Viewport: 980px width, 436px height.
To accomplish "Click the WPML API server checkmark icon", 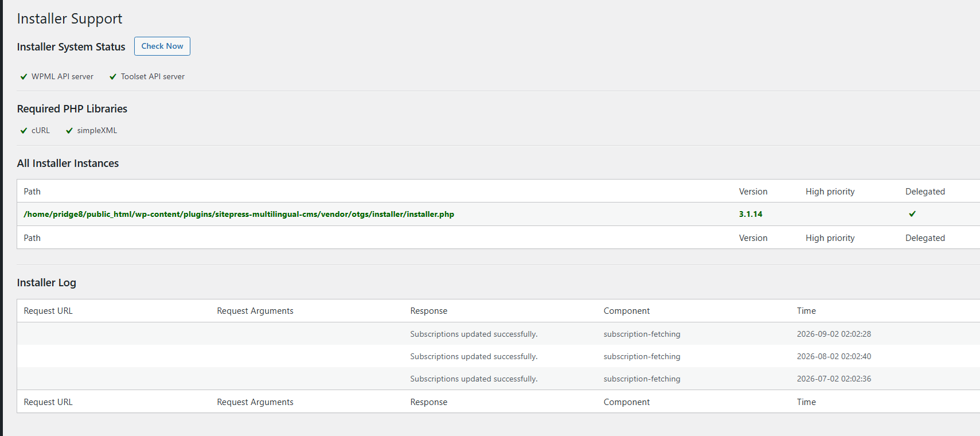I will [24, 77].
